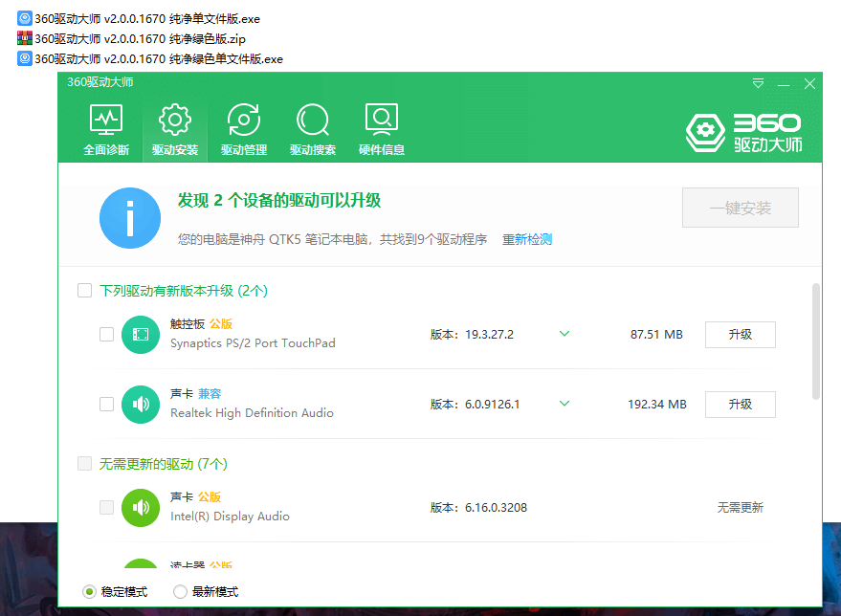The height and width of the screenshot is (616, 841).
Task: Tick the Synaptics TouchPad driver checkbox
Action: (107, 335)
